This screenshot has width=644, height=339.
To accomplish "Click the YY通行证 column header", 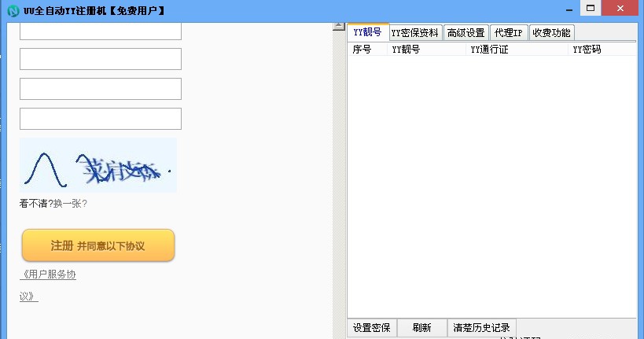I will (517, 50).
